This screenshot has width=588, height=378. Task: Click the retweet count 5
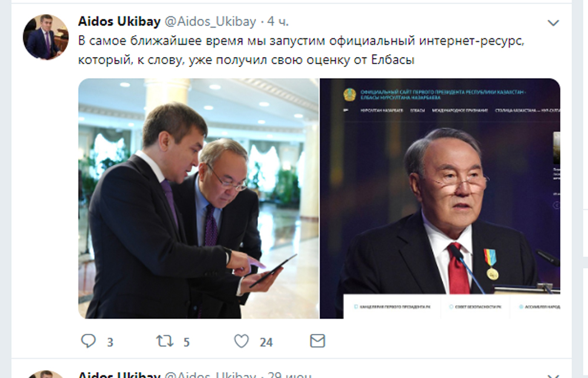(x=186, y=342)
